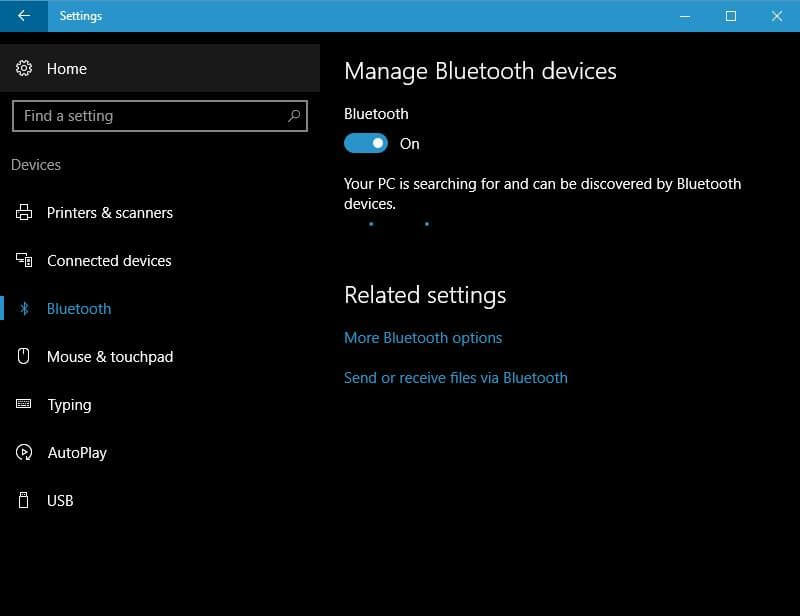Viewport: 800px width, 616px height.
Task: Click the Home gear icon
Action: (23, 68)
